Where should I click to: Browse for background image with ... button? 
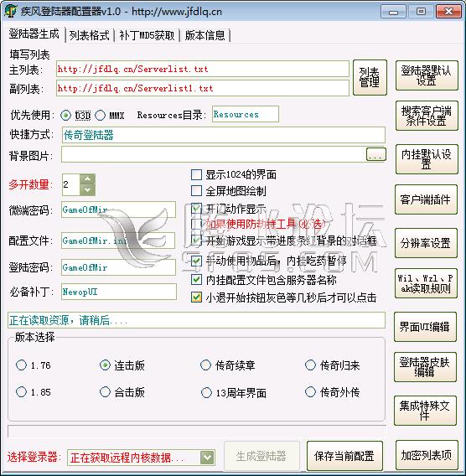[x=375, y=154]
